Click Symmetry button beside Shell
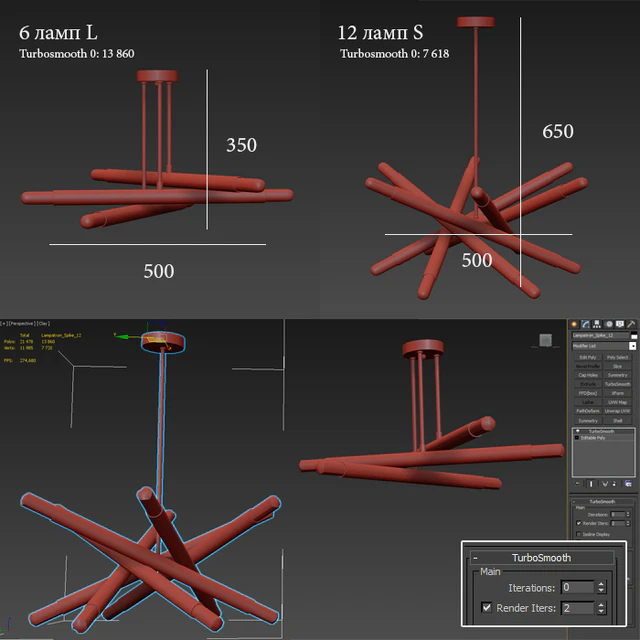 coord(588,420)
